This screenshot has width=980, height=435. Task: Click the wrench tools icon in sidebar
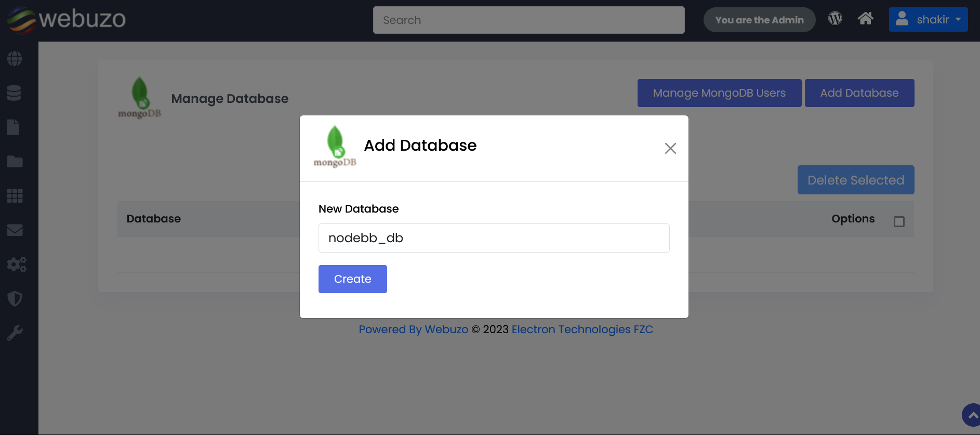coord(15,333)
